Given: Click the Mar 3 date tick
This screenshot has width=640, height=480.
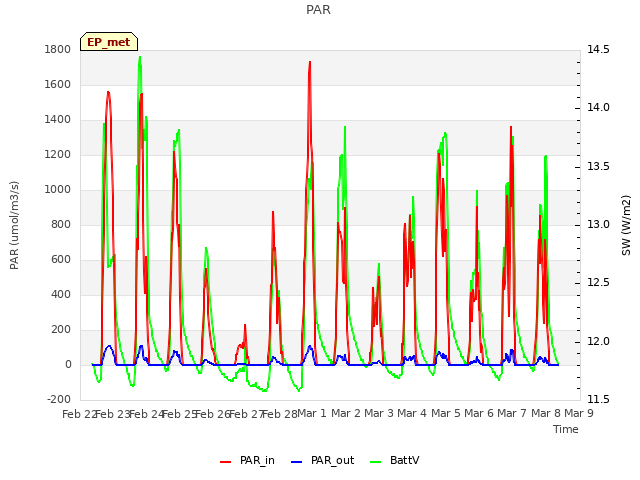Looking at the screenshot, I should coord(379,413).
